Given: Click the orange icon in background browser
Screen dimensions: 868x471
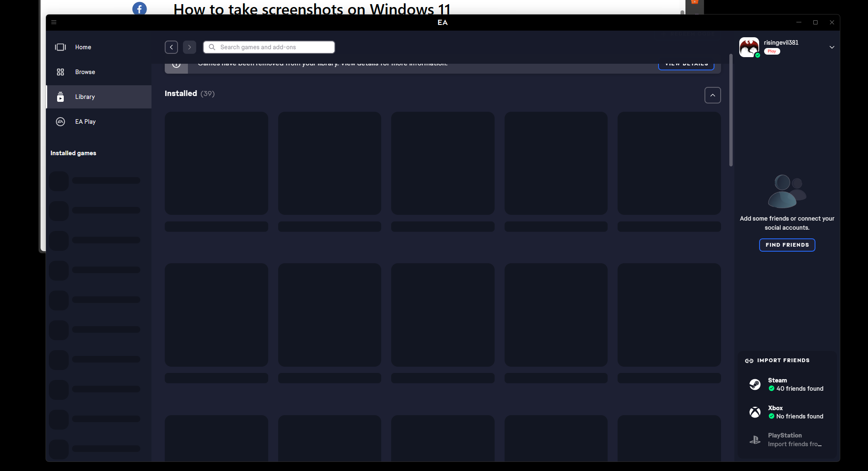Looking at the screenshot, I should [x=695, y=2].
